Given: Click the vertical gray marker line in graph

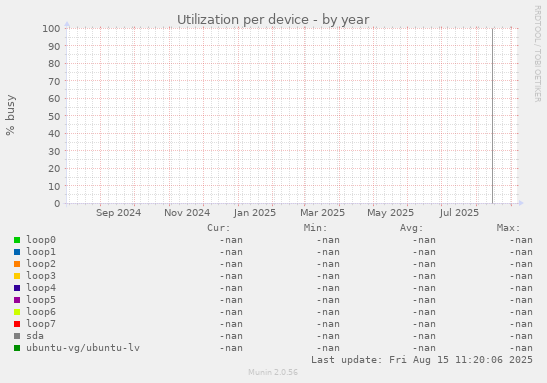Looking at the screenshot, I should tap(492, 116).
